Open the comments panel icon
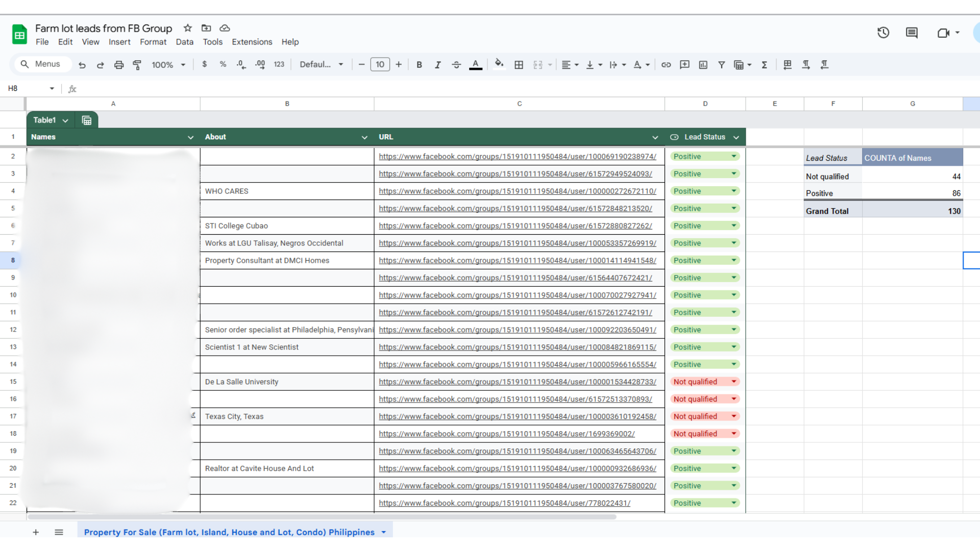Viewport: 980px width, 551px height. pos(912,33)
